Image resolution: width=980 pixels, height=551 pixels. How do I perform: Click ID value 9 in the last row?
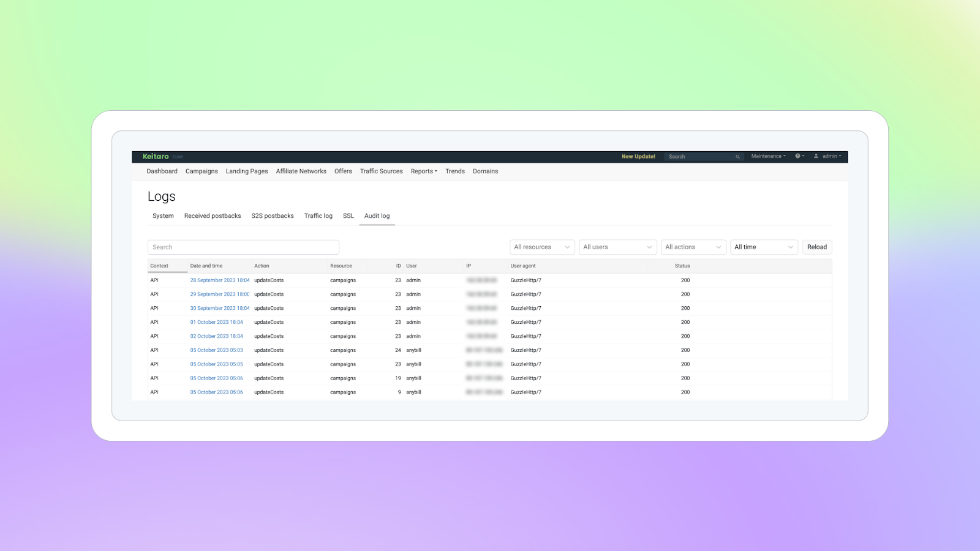pyautogui.click(x=399, y=392)
